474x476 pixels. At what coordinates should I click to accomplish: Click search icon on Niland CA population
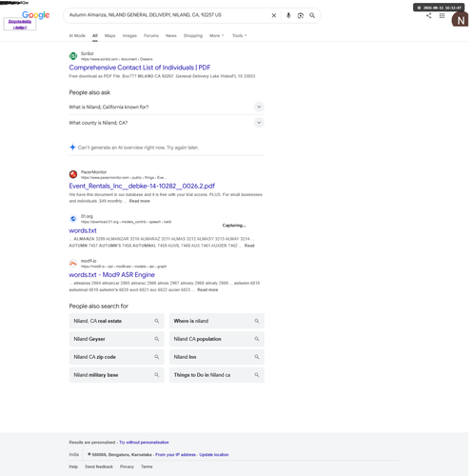pos(257,339)
